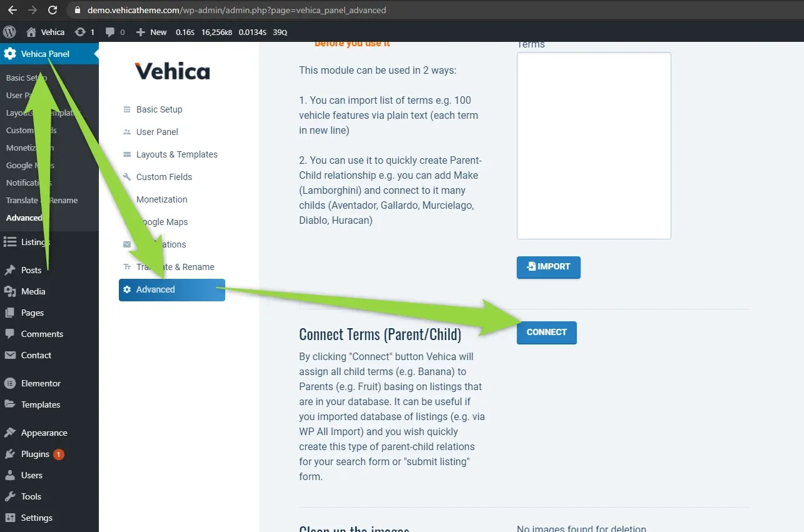Click the Appearance paintbrush icon in the sidebar
804x532 pixels.
coord(10,433)
